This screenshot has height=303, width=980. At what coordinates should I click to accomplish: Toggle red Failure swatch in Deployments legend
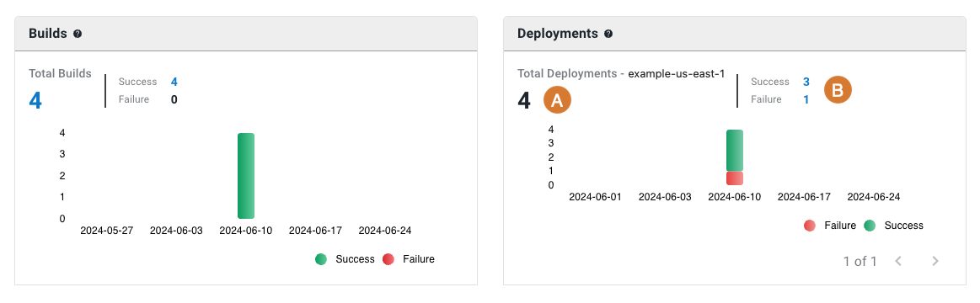810,226
